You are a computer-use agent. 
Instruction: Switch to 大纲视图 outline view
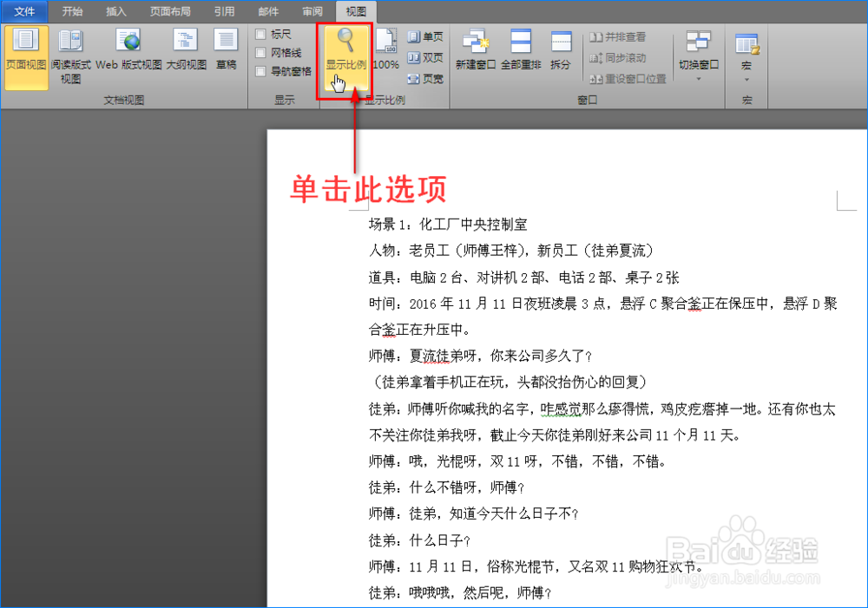coord(186,51)
